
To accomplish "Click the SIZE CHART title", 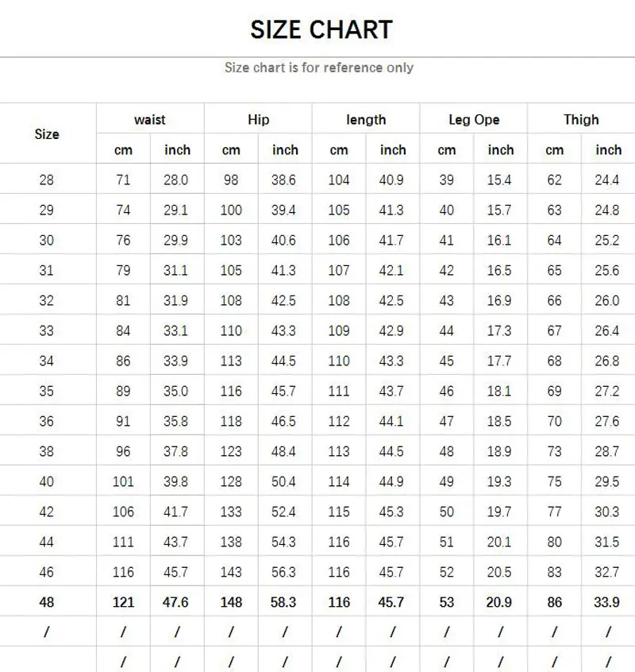I will 321,30.
